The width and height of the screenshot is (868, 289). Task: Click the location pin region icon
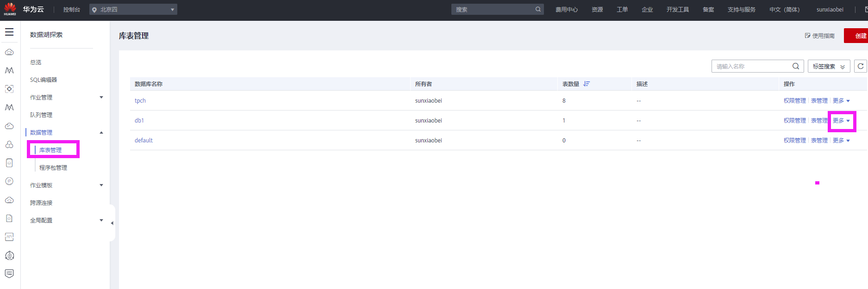[x=94, y=10]
